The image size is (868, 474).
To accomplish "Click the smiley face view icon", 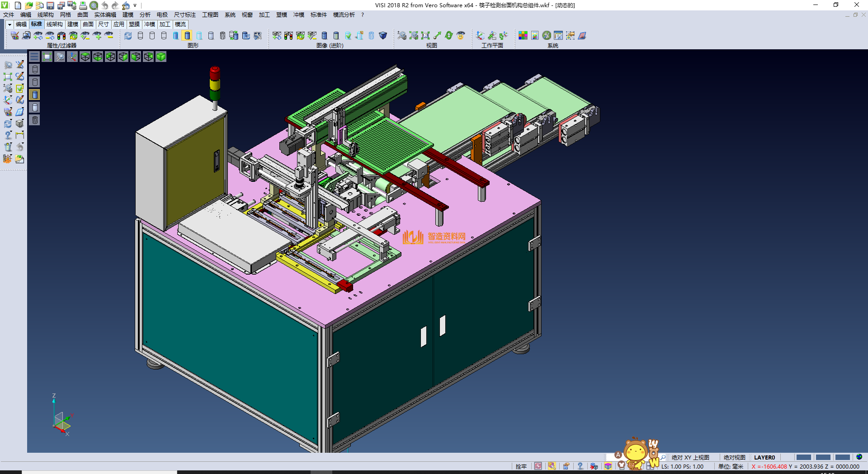I will coord(461,35).
